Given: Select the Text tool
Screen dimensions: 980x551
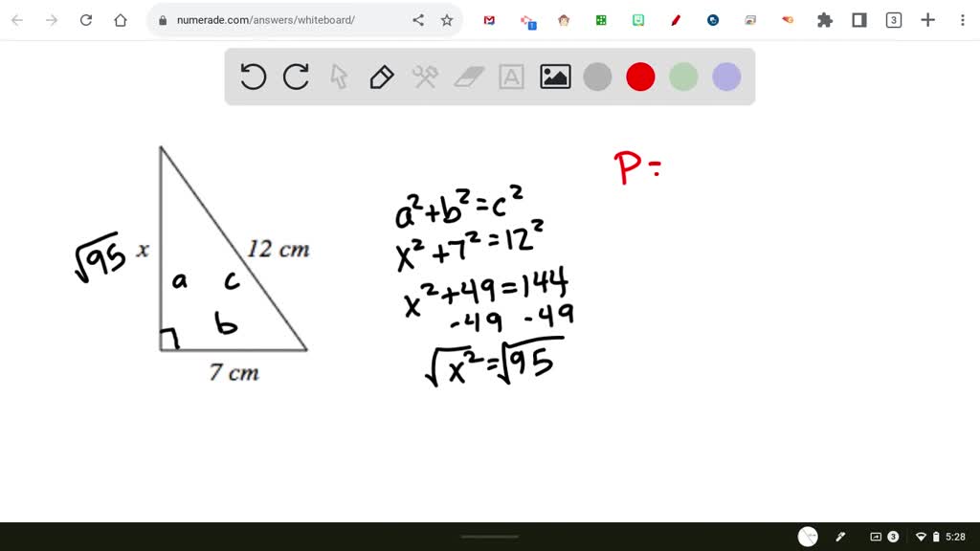Looking at the screenshot, I should pos(511,77).
